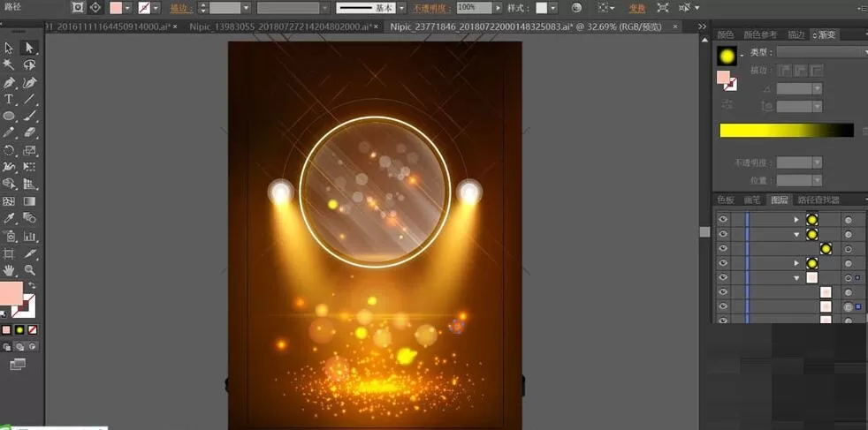Screen dimensions: 868x430
Task: Select the Blend tool
Action: click(29, 218)
